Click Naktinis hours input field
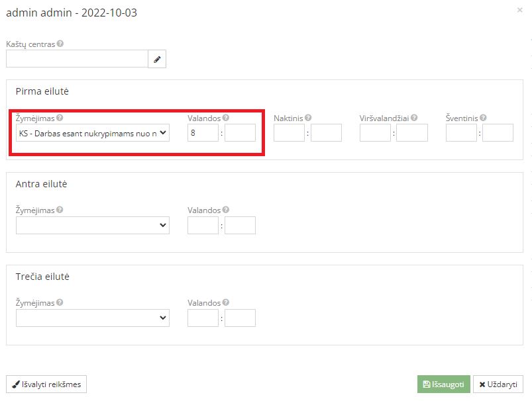532x401 pixels. [x=289, y=133]
